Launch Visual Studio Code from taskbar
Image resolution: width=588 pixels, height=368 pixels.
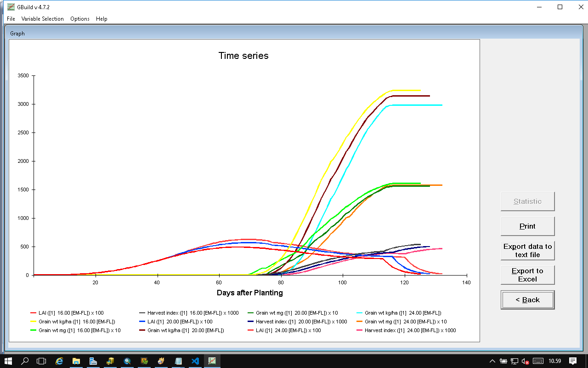coord(195,361)
